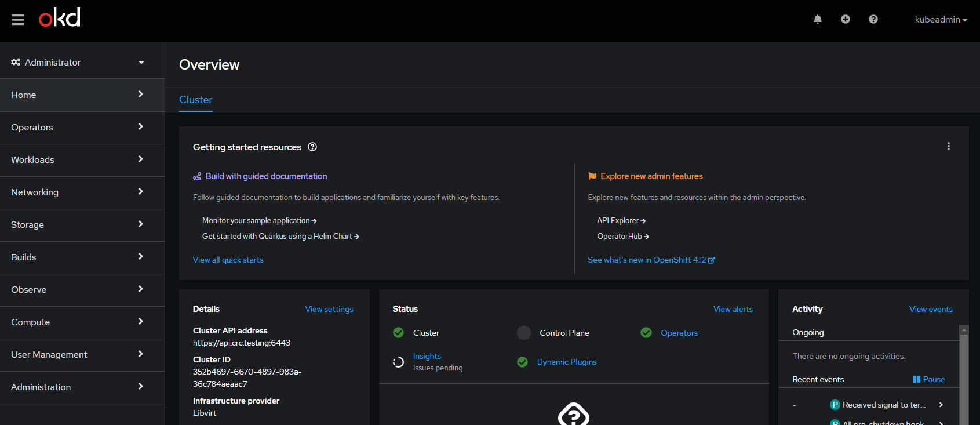Screen dimensions: 980x425
Task: Open API Explorer link
Action: [x=621, y=221]
